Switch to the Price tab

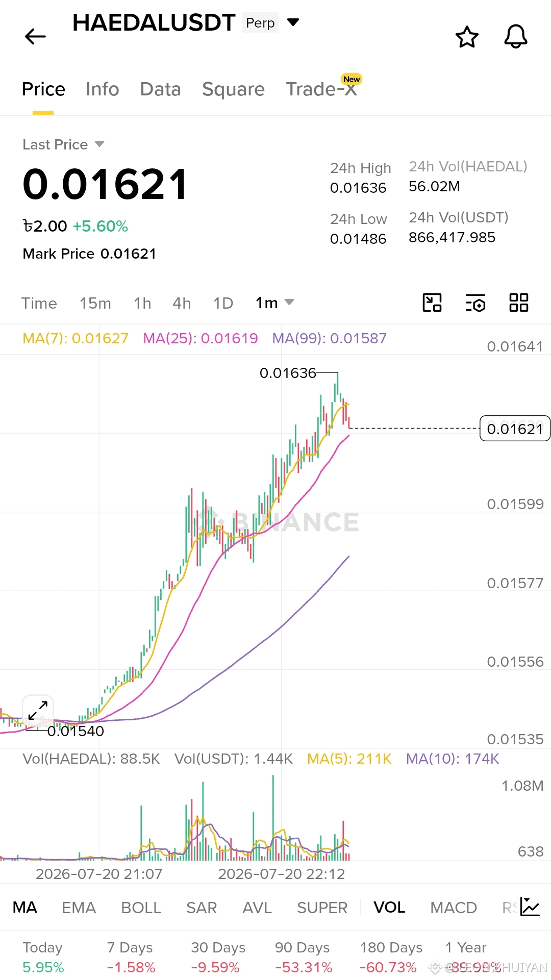tap(43, 89)
